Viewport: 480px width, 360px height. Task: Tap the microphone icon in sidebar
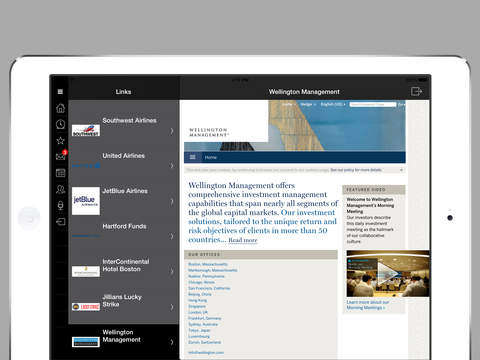pos(60,205)
